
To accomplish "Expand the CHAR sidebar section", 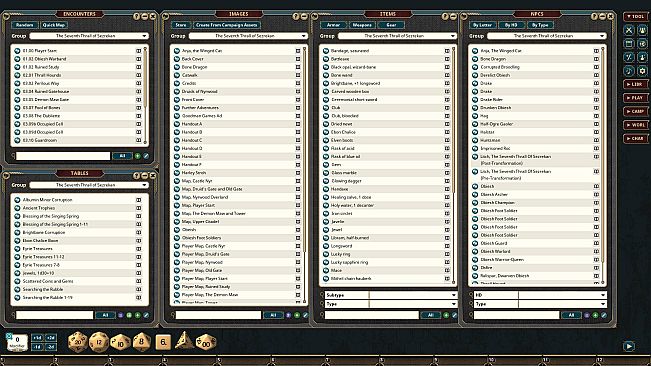I will tap(636, 139).
